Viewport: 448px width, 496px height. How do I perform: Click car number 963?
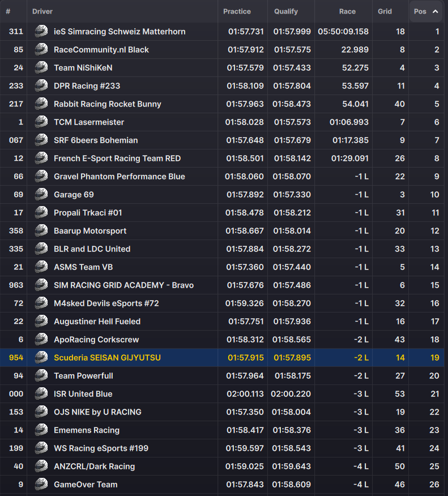(16, 285)
